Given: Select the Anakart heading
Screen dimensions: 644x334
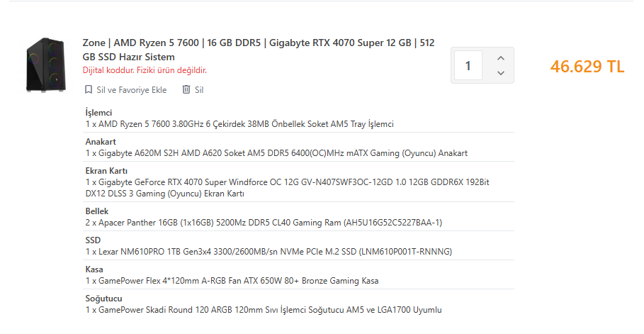Looking at the screenshot, I should [x=101, y=142].
